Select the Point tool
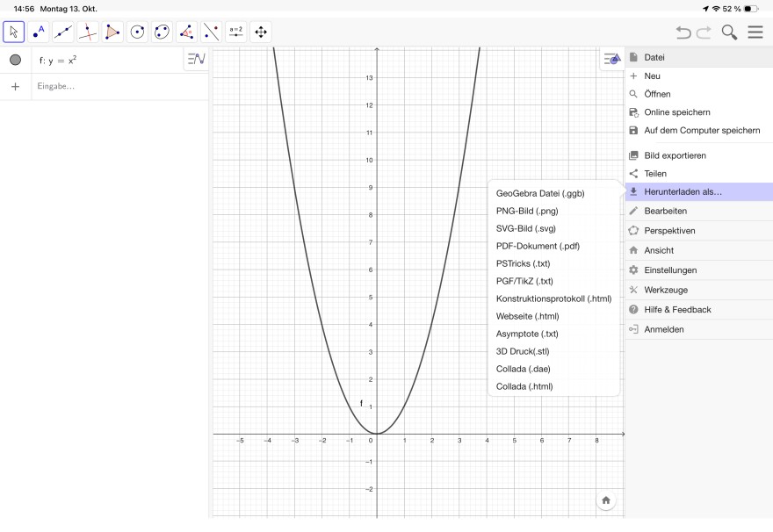773x532 pixels. (38, 32)
